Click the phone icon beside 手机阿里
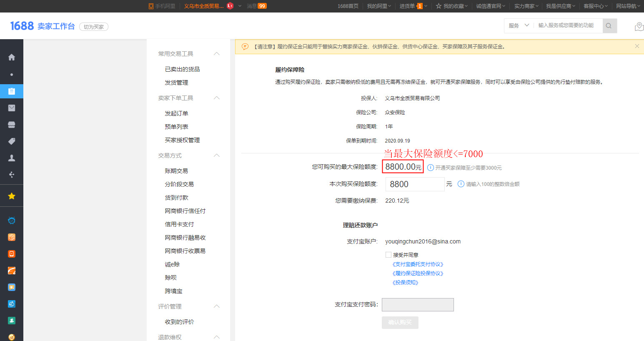Screen dimensions: 644x341 [151, 6]
